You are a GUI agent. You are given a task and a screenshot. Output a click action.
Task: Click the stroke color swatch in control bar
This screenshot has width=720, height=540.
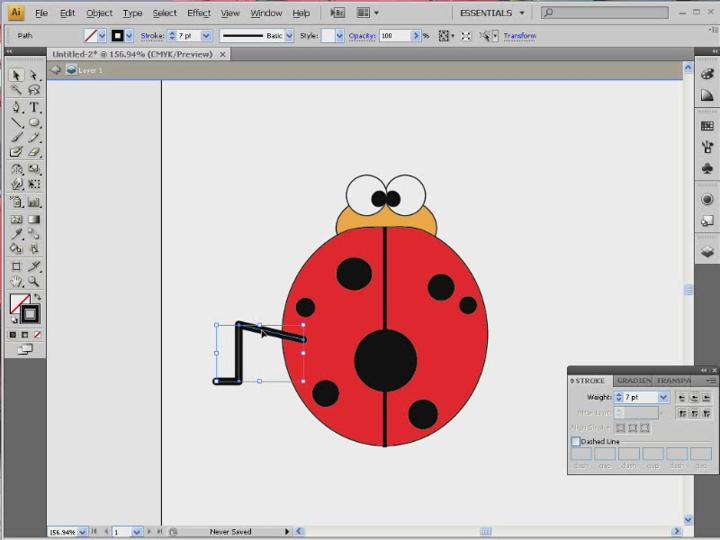pyautogui.click(x=118, y=35)
